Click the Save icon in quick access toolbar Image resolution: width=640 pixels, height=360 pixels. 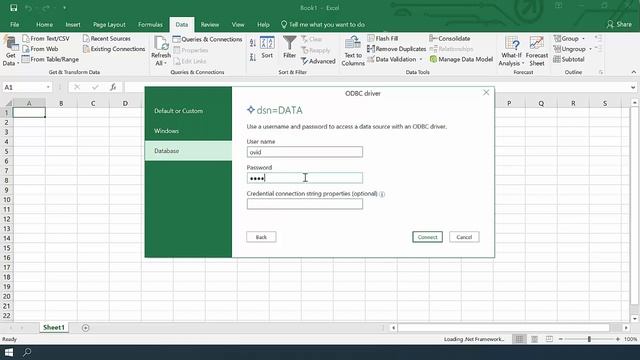point(13,8)
